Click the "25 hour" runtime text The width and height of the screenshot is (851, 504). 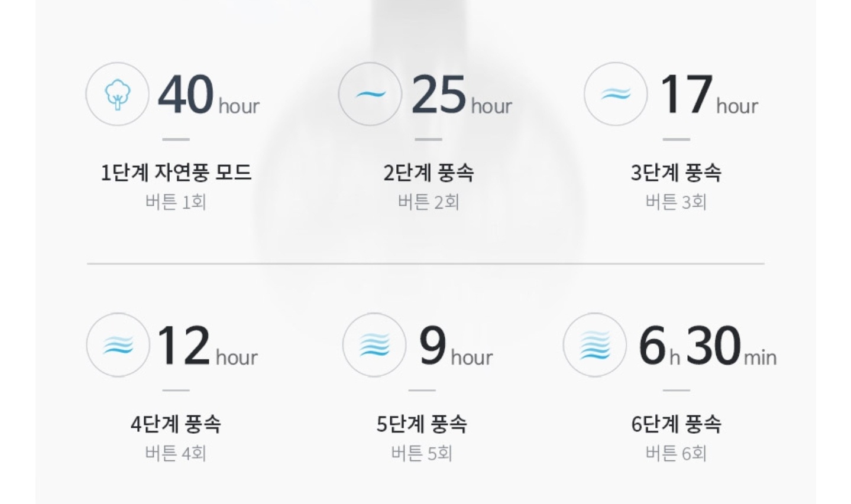point(461,95)
